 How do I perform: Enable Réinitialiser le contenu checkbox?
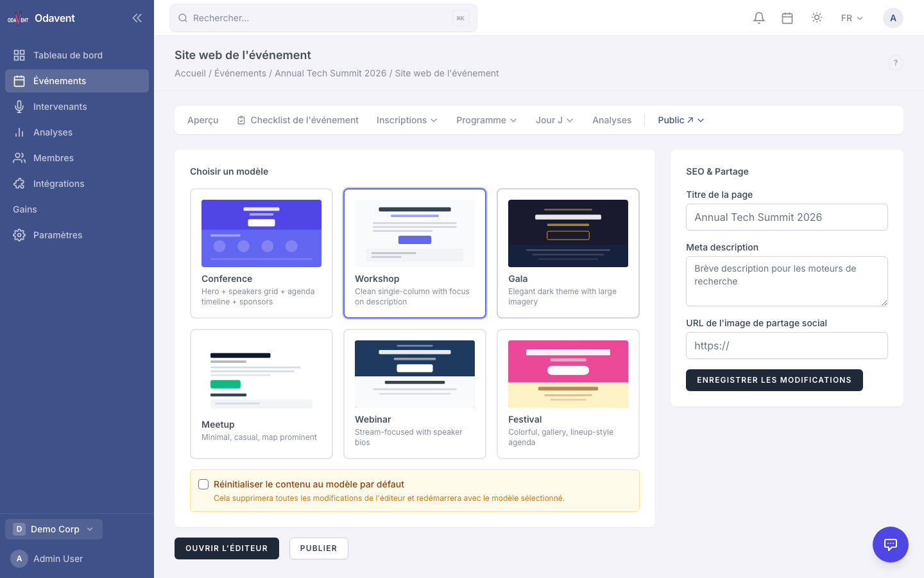(203, 484)
